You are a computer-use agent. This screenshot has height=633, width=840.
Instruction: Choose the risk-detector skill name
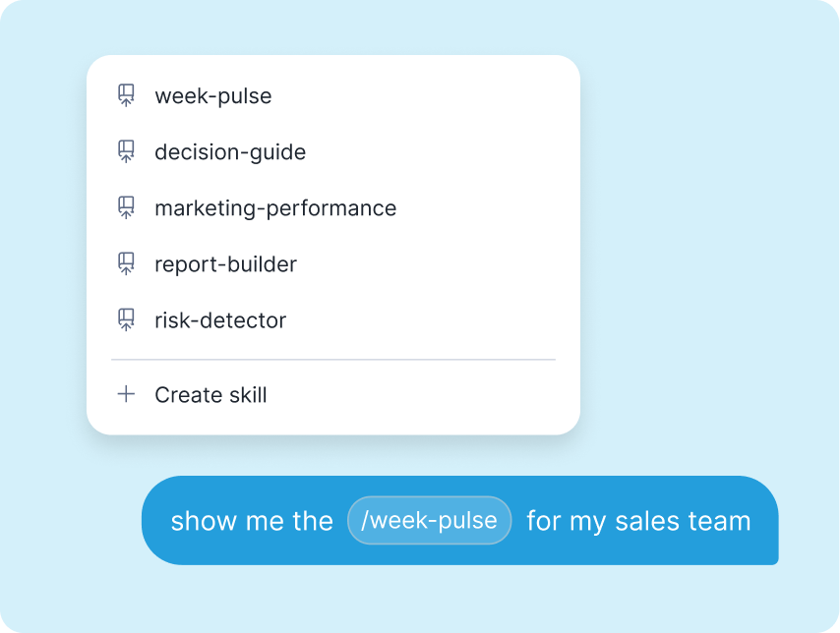[x=220, y=320]
